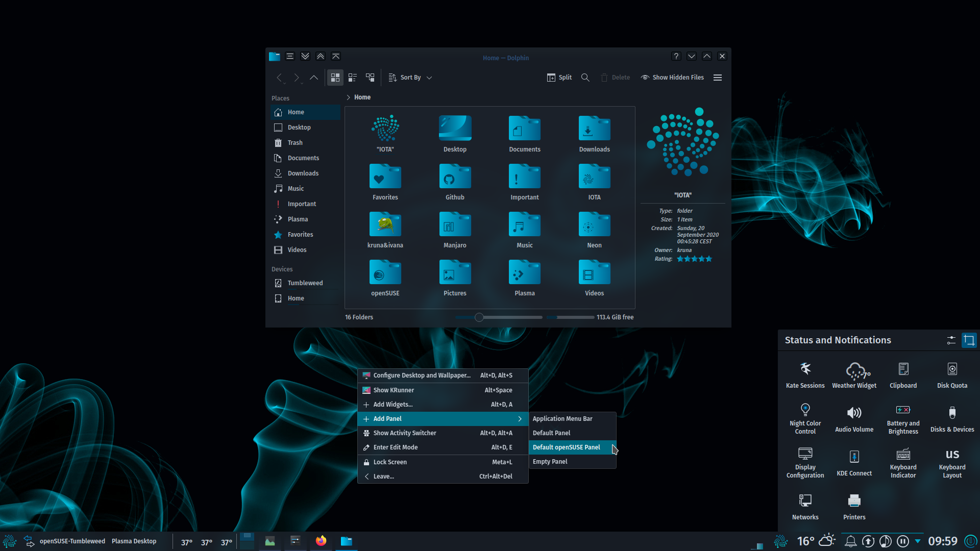Image resolution: width=980 pixels, height=551 pixels.
Task: Open Audio Volume controls
Action: coord(854,419)
